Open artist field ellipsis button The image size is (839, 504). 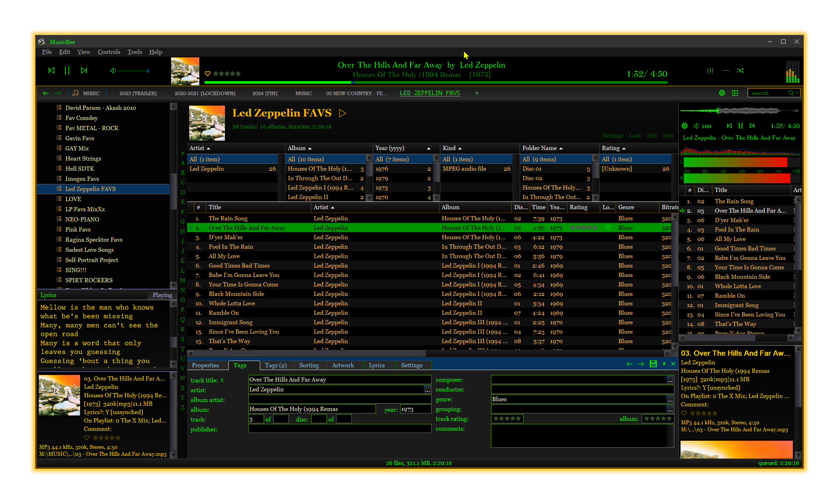tap(427, 389)
